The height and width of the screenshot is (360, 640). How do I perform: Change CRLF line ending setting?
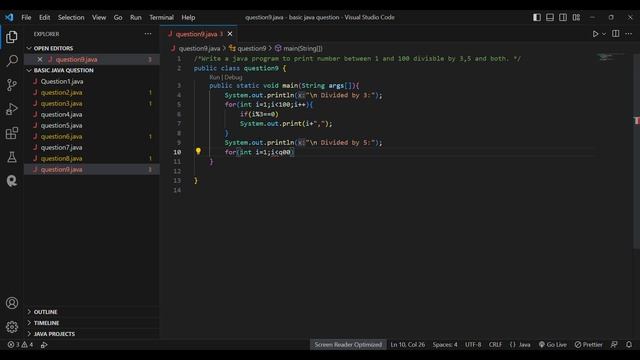pos(495,345)
